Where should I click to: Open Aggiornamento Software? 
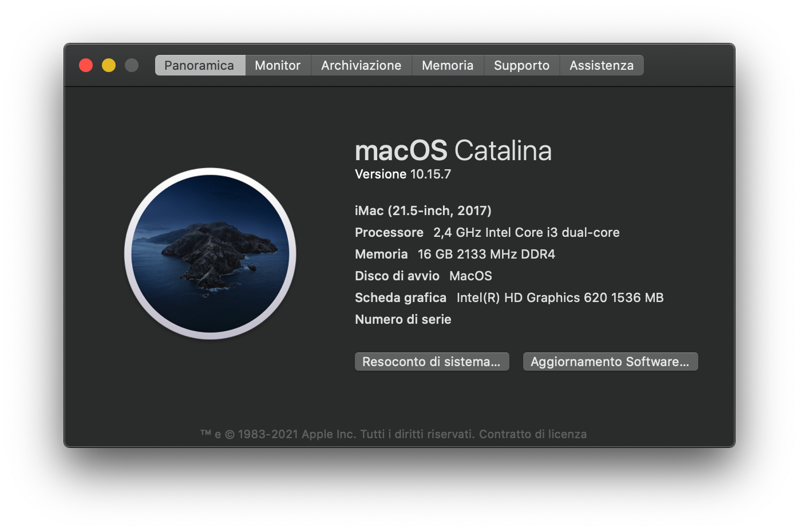pyautogui.click(x=610, y=362)
